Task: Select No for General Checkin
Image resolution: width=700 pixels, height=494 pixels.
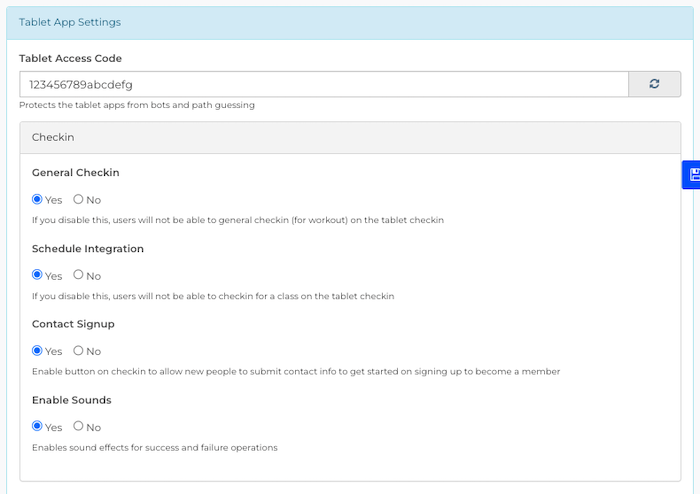Action: tap(79, 199)
